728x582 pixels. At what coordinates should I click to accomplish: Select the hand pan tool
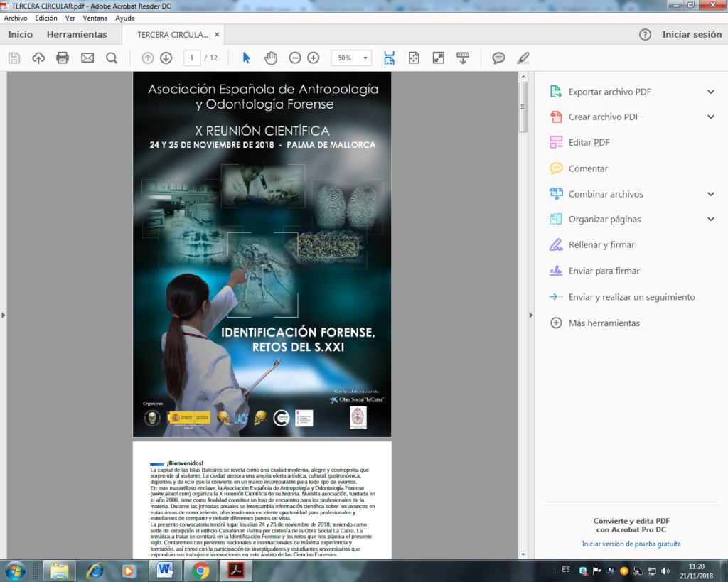point(271,58)
